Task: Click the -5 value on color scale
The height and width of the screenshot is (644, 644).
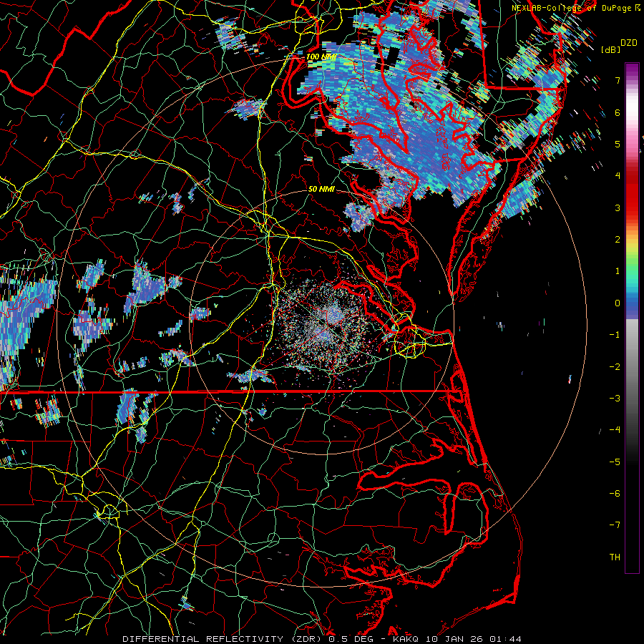Action: tap(615, 462)
